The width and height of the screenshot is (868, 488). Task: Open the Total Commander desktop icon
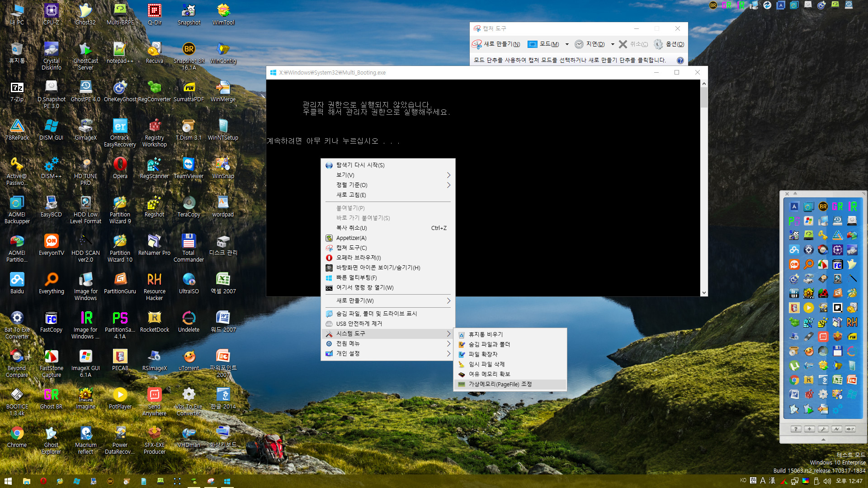[189, 248]
